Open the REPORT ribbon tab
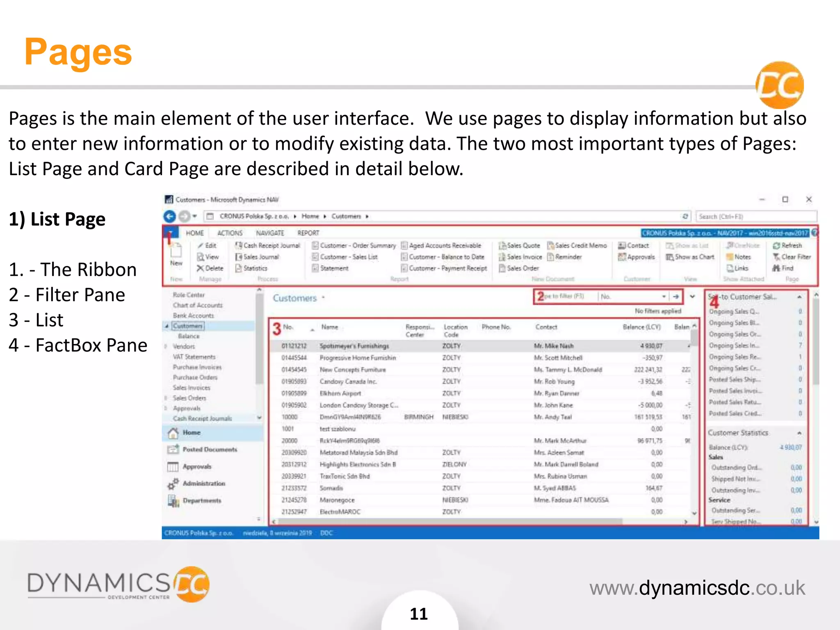The width and height of the screenshot is (840, 630). pyautogui.click(x=308, y=233)
